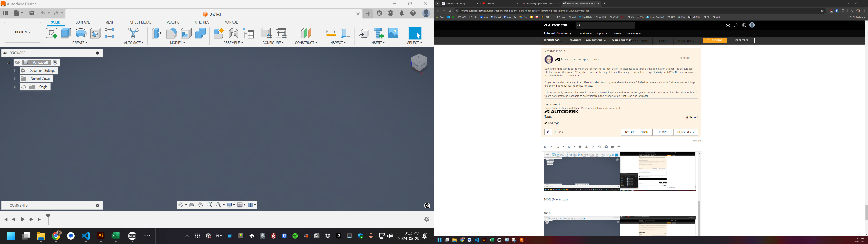This screenshot has height=244, width=868.
Task: Open Visual Studio Code from left taskbar
Action: click(86, 236)
